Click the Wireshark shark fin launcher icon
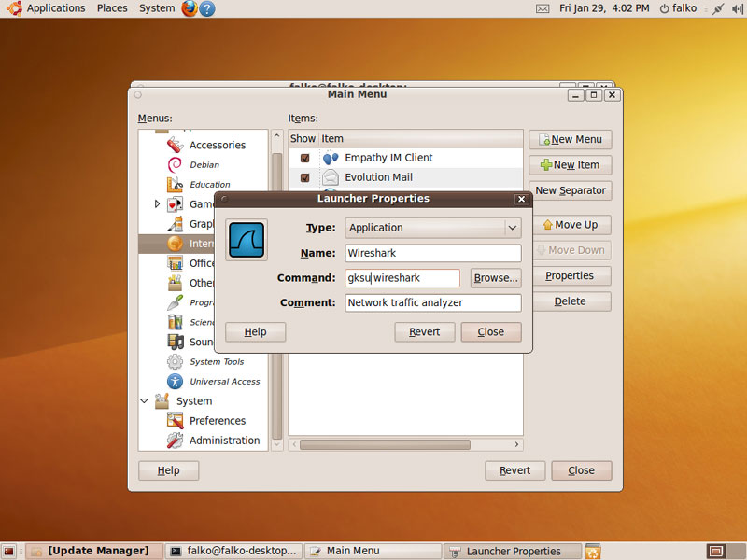 click(x=247, y=240)
